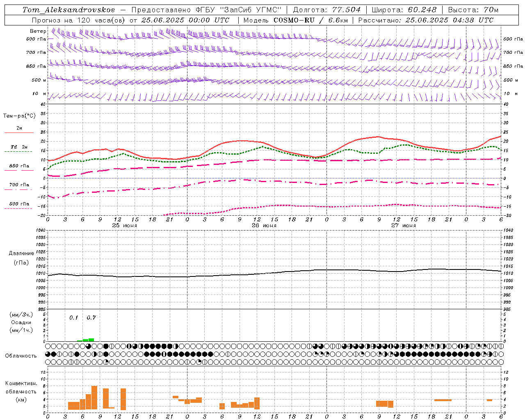Screen dimensions: 525x420
Task: Select the 'Облачность' cloud cover label
Action: point(21,356)
